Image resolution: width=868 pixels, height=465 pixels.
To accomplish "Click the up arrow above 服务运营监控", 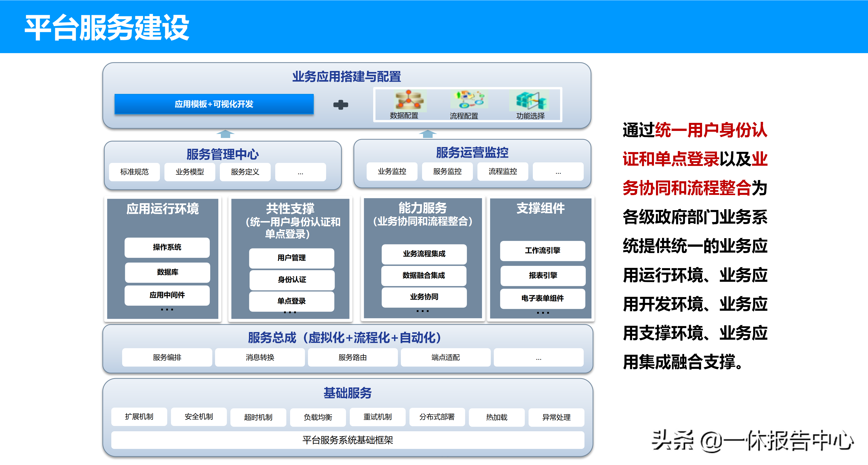I will [427, 134].
